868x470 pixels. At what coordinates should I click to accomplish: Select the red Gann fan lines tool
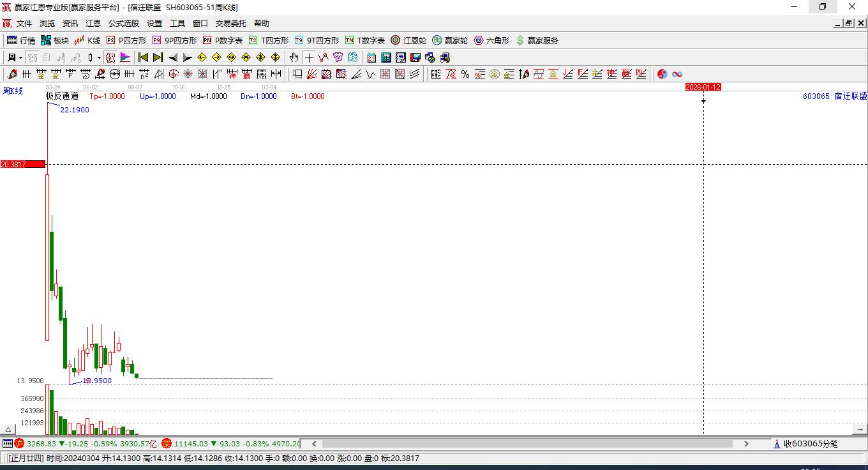(312, 74)
